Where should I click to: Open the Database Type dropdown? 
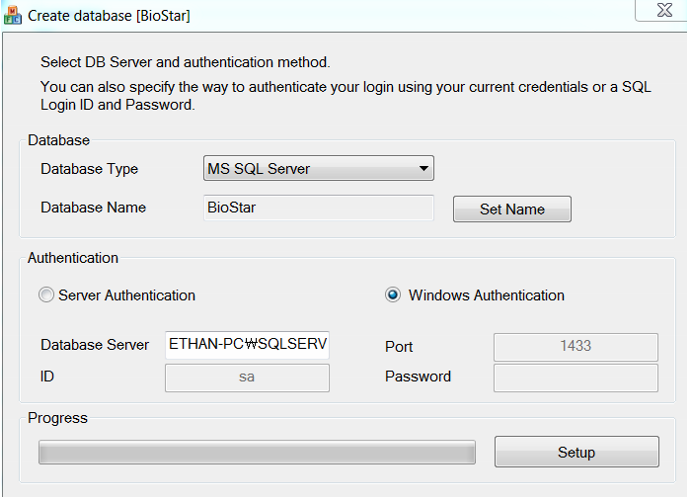coord(319,168)
